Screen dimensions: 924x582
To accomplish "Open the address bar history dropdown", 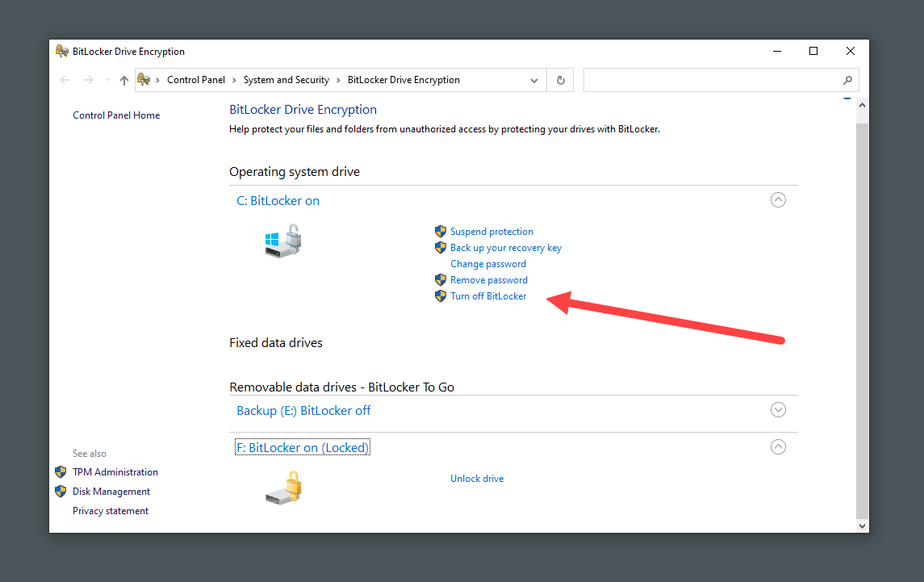I will [x=534, y=80].
